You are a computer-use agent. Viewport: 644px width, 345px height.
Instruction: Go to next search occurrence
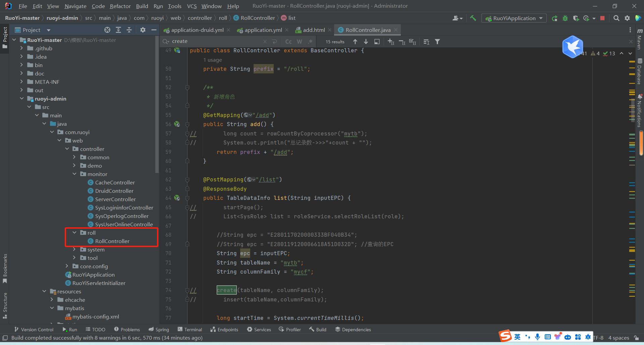point(366,42)
